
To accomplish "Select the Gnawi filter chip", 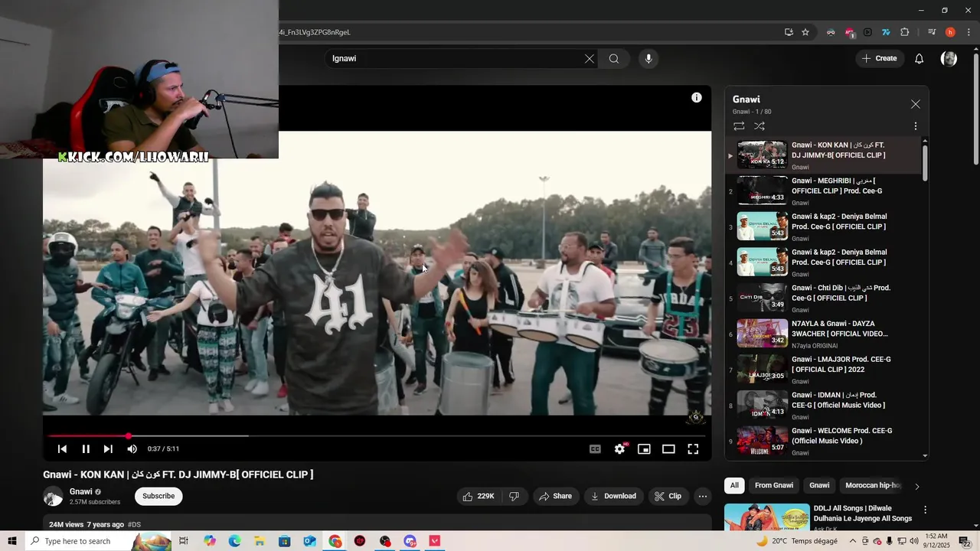I will click(x=819, y=485).
